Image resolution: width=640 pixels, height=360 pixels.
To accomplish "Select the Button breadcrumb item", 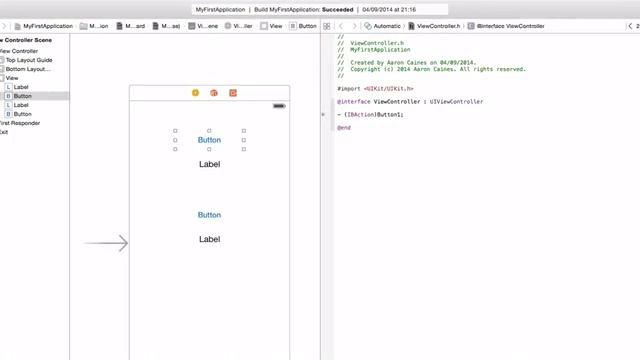I will pos(303,26).
